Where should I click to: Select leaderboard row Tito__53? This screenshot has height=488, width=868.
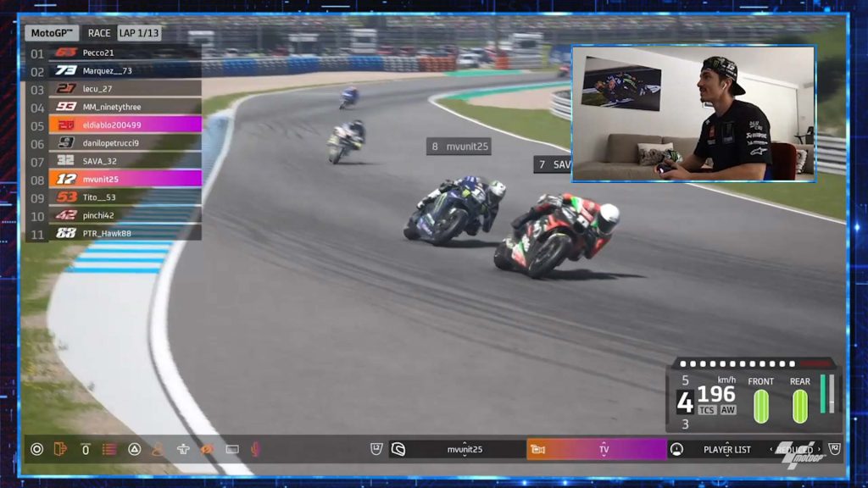pyautogui.click(x=125, y=197)
